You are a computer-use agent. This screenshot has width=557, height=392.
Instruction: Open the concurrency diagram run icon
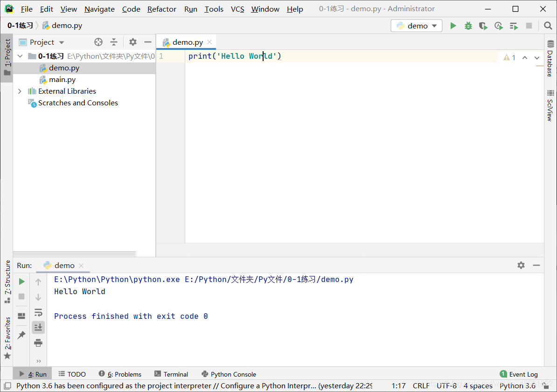coord(514,26)
